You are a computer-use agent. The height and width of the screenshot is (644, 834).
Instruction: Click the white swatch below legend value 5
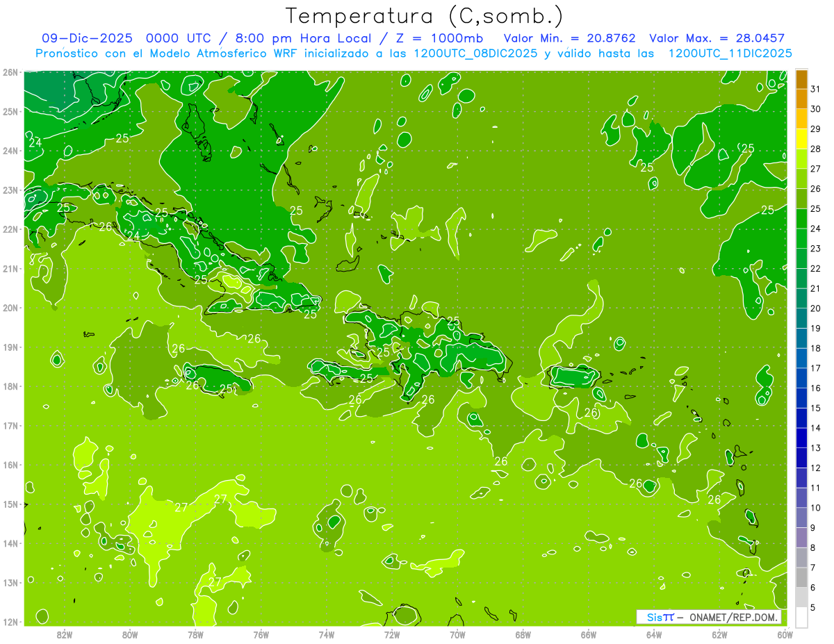pos(801,617)
